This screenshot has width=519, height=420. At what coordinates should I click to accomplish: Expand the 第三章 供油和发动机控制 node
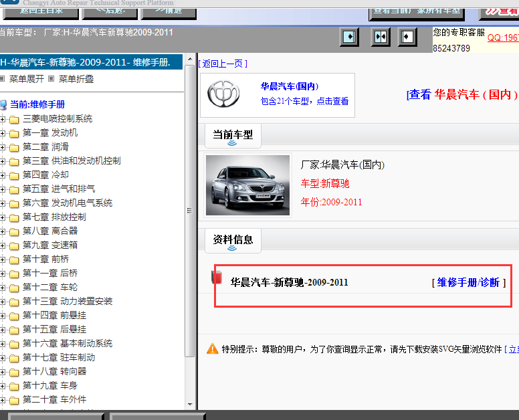[2, 162]
